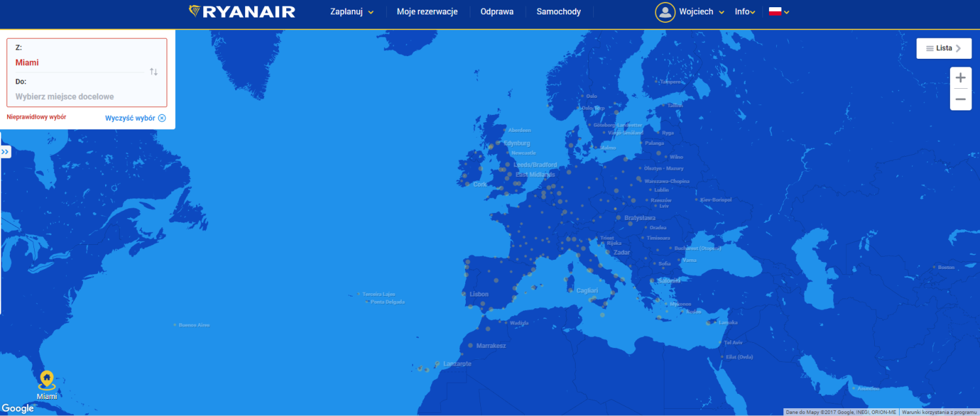Select Saloniki airport on the map

click(669, 281)
